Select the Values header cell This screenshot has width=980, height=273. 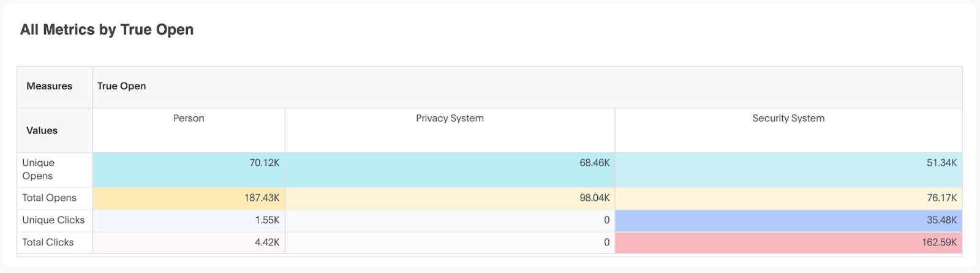pyautogui.click(x=55, y=130)
